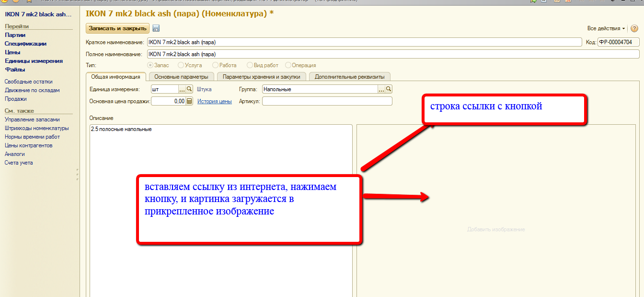Open calculator icon in price field
The height and width of the screenshot is (297, 644).
tap(189, 101)
